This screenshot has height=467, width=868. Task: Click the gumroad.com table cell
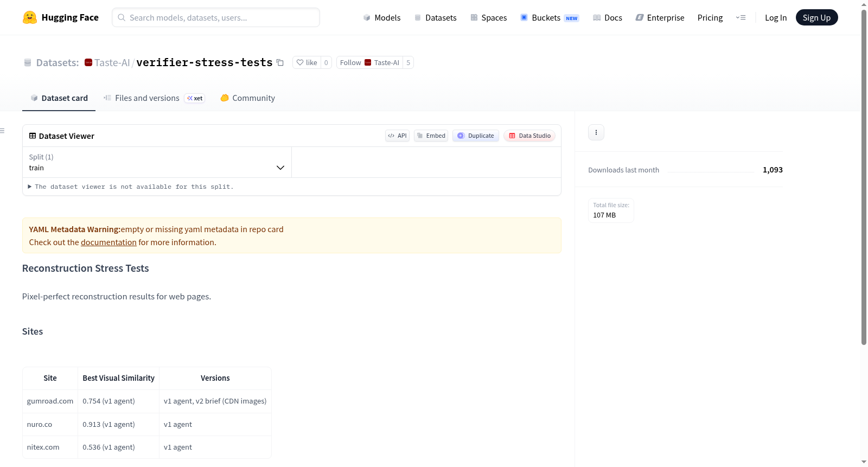coord(50,401)
